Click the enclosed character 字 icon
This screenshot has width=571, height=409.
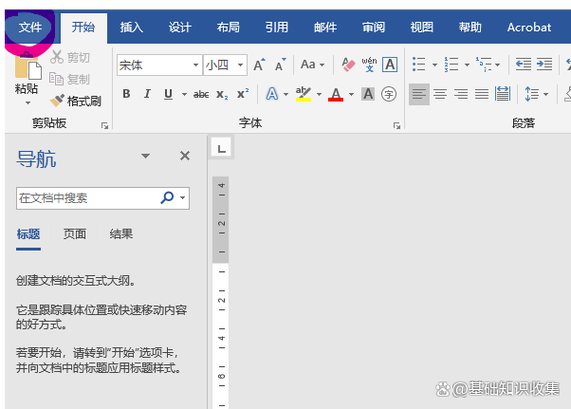tap(389, 94)
